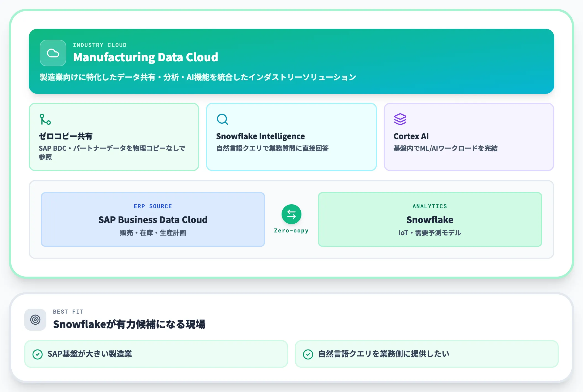Click the stacked layers icon above Cortex AI

point(400,119)
